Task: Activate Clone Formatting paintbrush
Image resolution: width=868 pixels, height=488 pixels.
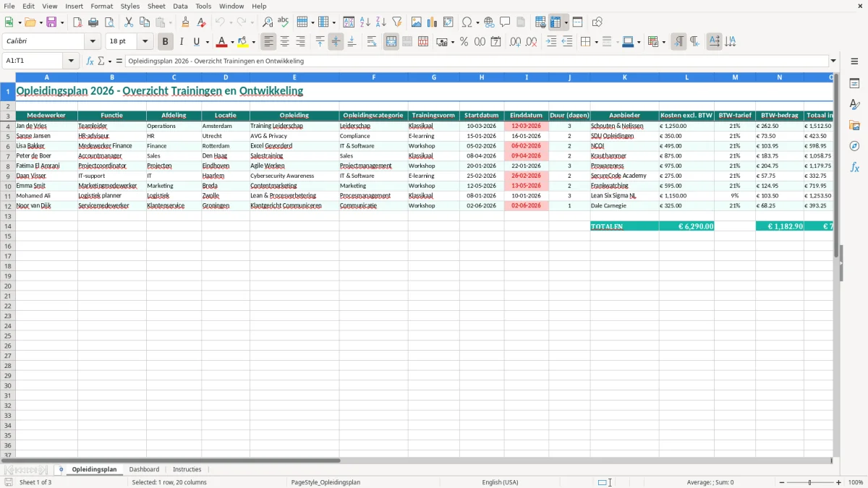Action: tap(186, 22)
